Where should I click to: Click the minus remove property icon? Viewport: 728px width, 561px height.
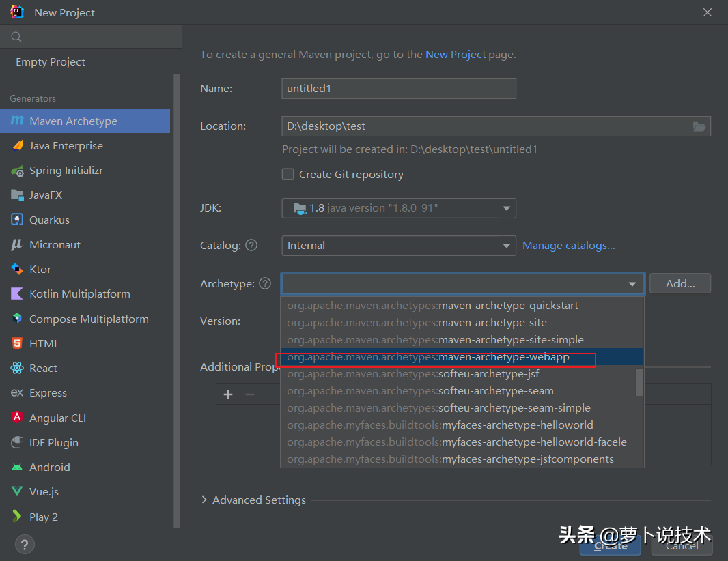pyautogui.click(x=250, y=394)
